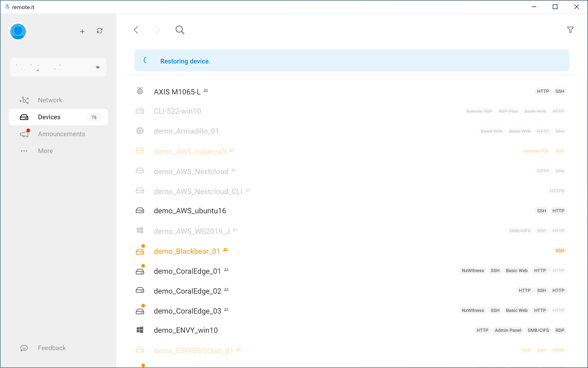Open the demo_AWS_Nextcloud_CLI device
The image size is (588, 368).
[x=198, y=192]
